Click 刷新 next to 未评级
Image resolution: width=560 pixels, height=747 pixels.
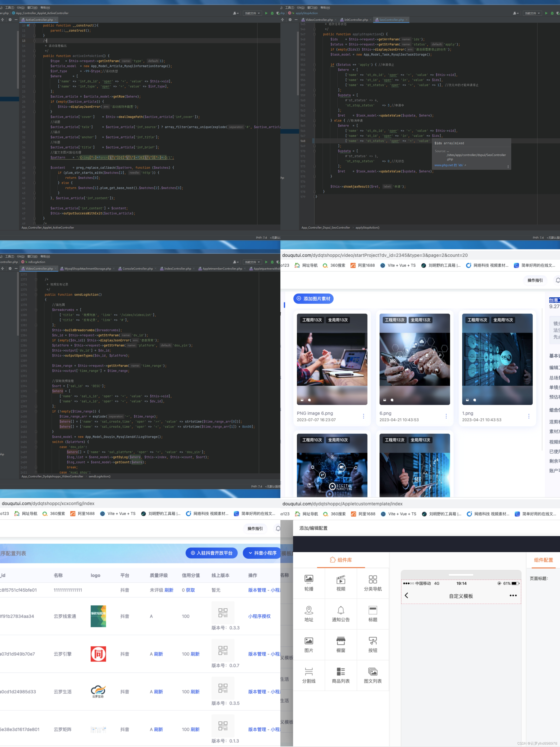[169, 590]
